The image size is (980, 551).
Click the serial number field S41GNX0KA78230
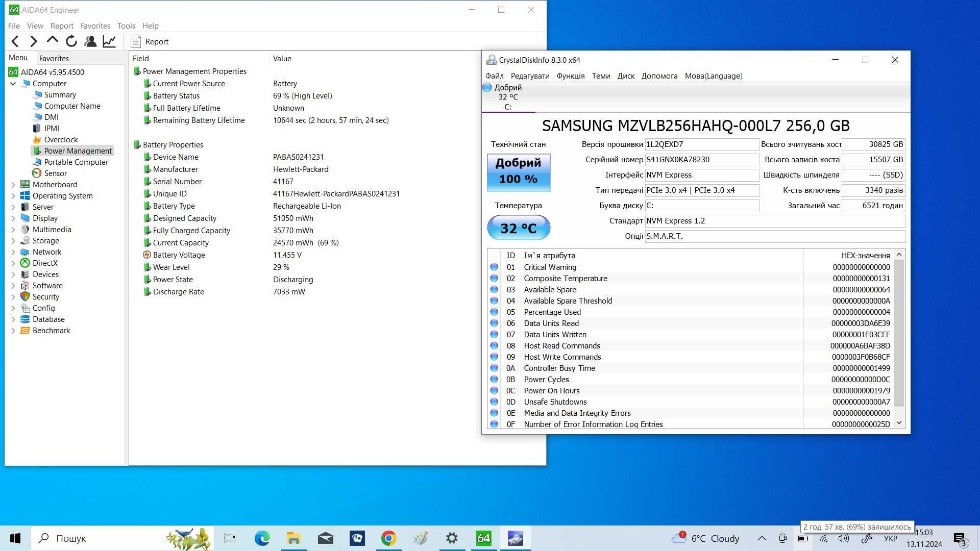pyautogui.click(x=702, y=160)
